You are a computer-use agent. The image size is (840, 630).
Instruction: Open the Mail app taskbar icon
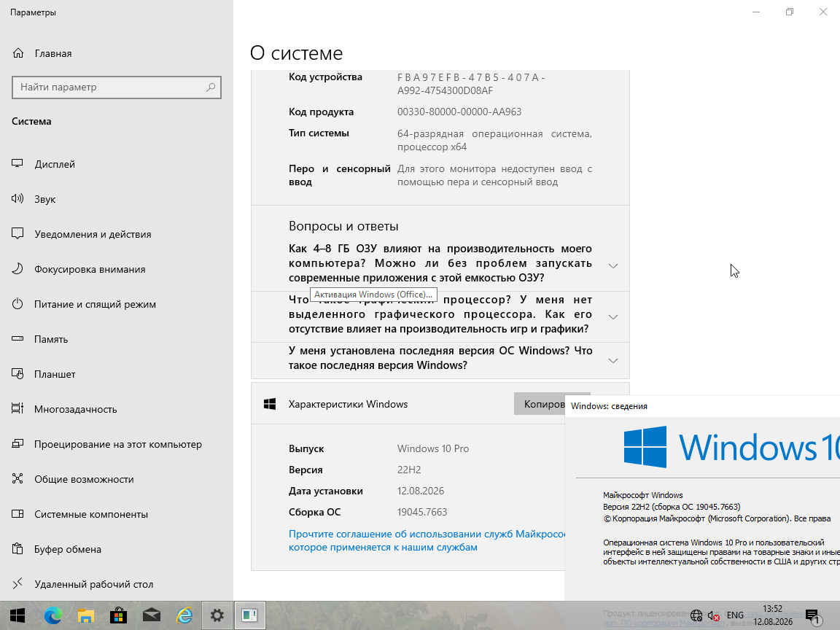click(x=152, y=615)
